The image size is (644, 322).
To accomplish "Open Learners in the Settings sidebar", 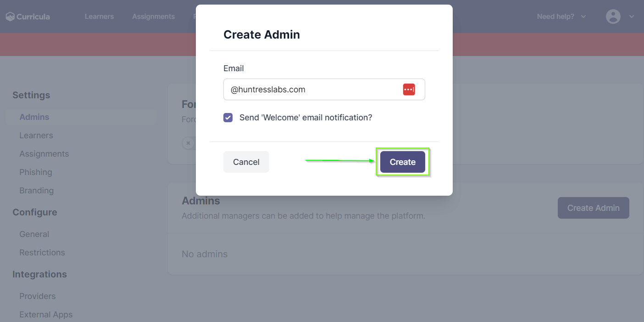I will [x=36, y=136].
